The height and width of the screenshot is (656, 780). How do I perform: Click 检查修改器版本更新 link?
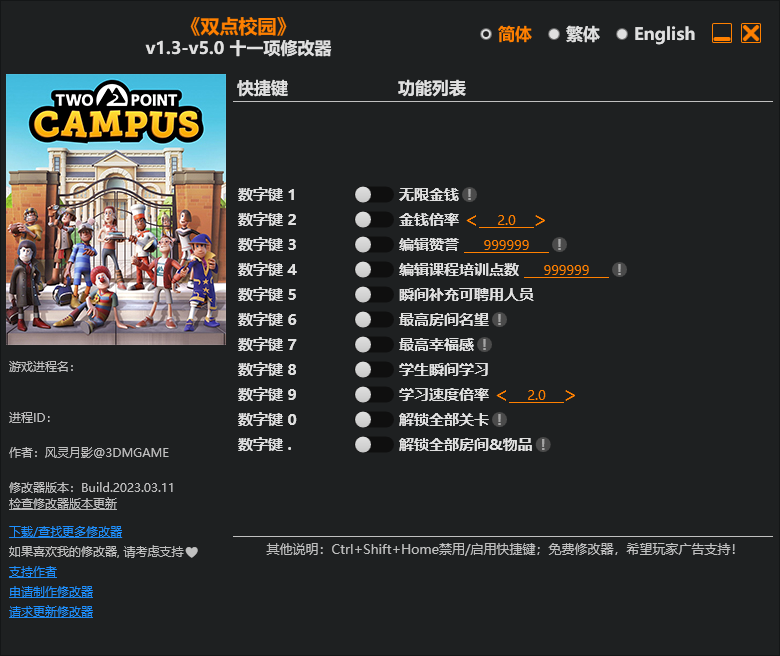click(62, 504)
